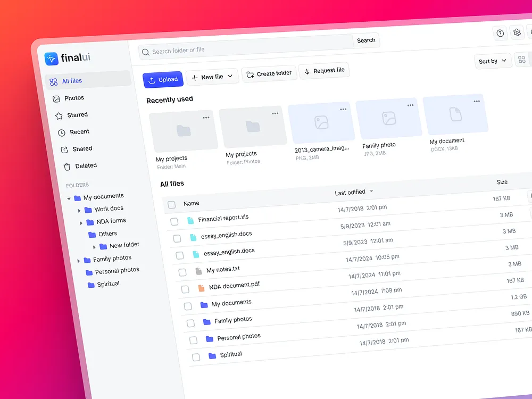The image size is (532, 399).
Task: Click the Spiritual folder icon in sidebar tree
Action: (91, 285)
